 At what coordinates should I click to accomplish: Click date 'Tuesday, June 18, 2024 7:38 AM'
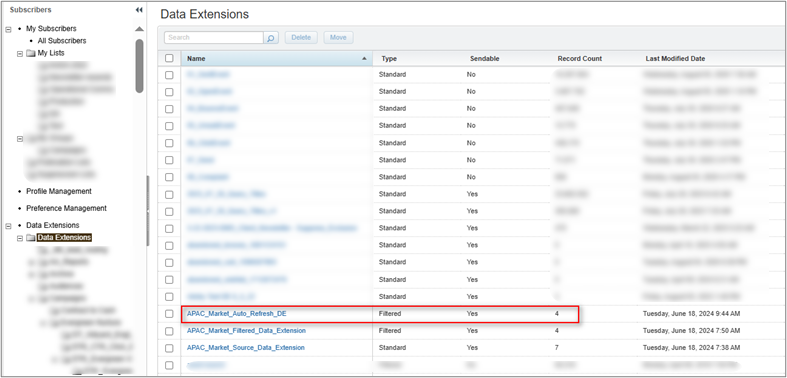(692, 347)
